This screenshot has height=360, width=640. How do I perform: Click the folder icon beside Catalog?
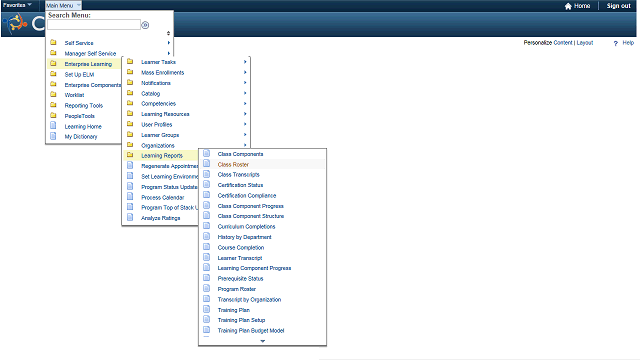pyautogui.click(x=130, y=93)
